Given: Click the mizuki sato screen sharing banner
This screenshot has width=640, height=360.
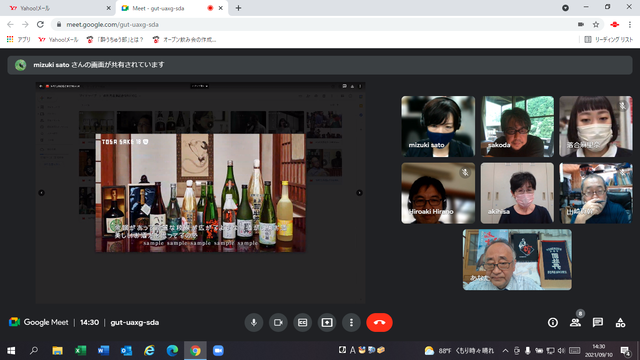Looking at the screenshot, I should (320, 65).
